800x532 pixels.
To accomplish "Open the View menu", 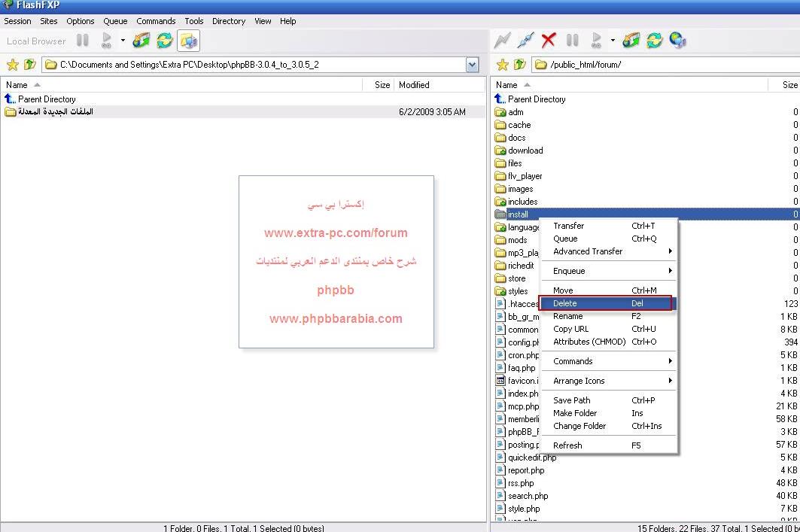I will click(263, 21).
